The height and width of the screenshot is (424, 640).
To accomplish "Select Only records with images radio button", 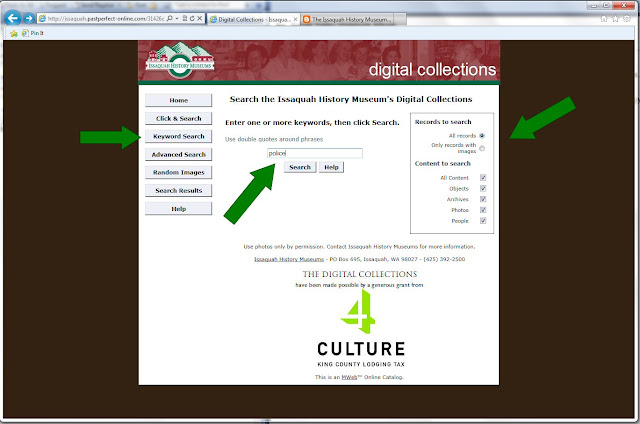I will click(482, 148).
